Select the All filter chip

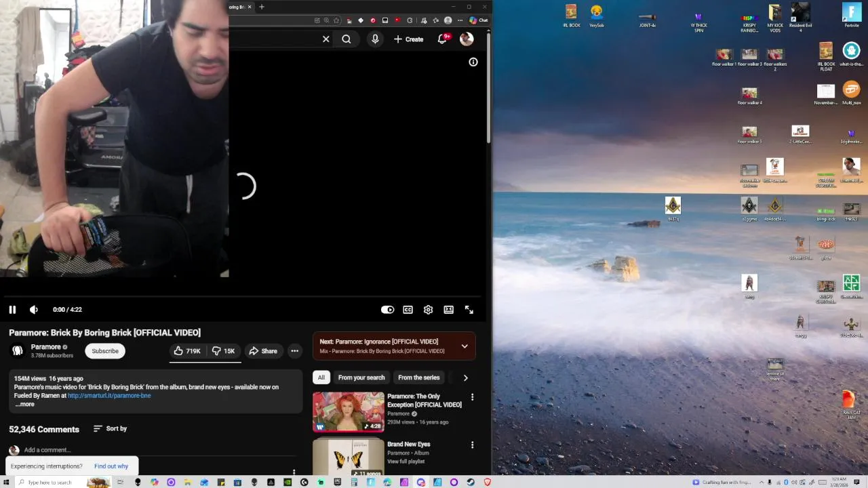click(321, 378)
